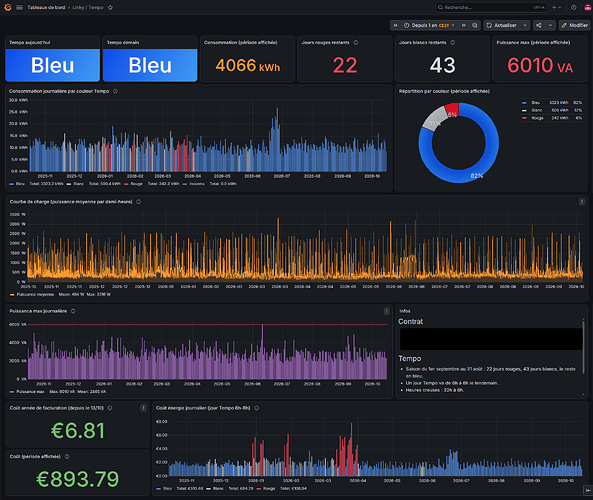
Task: Expand the refresh interval dropdown arrow
Action: [x=525, y=25]
